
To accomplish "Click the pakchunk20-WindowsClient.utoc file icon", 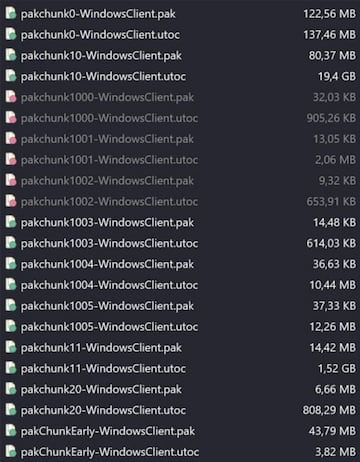I will 11,410.
